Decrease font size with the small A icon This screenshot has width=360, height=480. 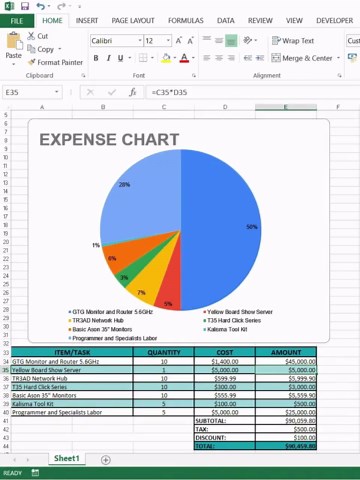pyautogui.click(x=190, y=41)
